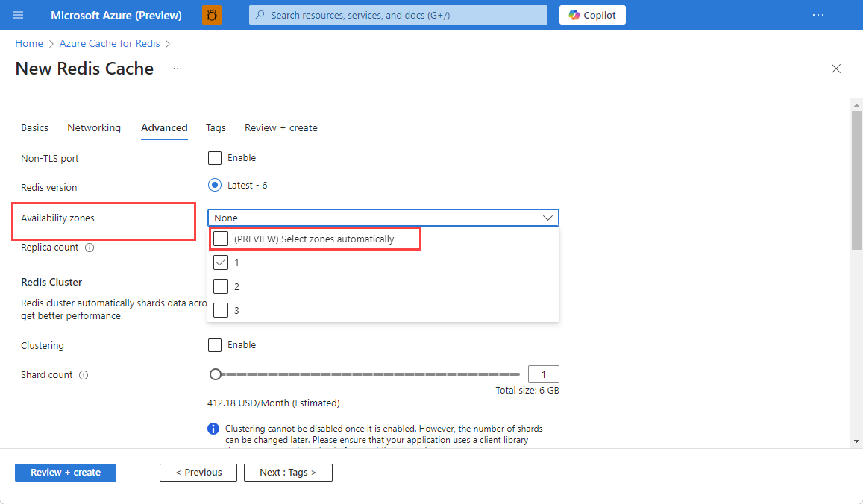The height and width of the screenshot is (504, 863).
Task: Click the Shard count slider handle
Action: pyautogui.click(x=216, y=374)
